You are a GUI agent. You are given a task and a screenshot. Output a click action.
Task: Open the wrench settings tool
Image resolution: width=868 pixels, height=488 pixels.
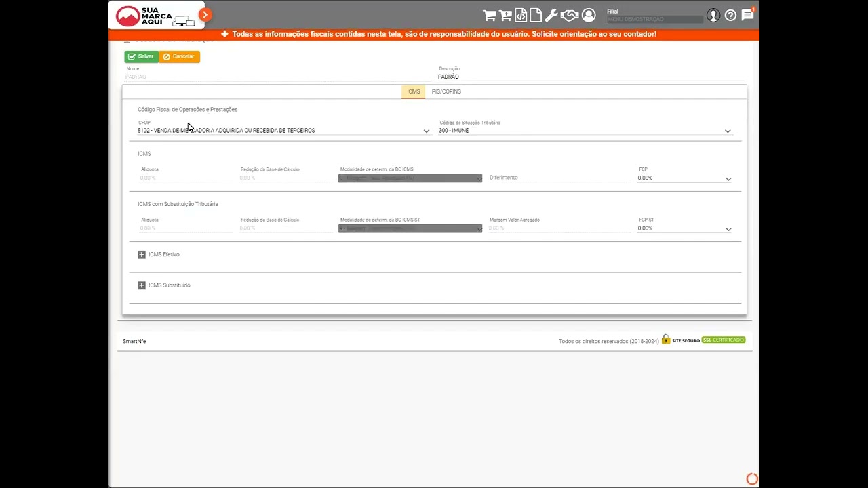point(551,15)
